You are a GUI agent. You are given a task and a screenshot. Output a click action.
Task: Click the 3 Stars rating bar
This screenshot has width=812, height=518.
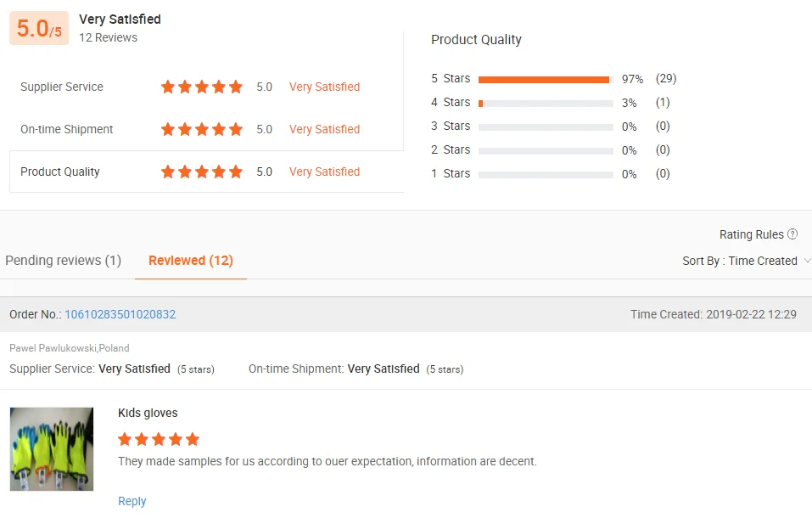tap(545, 127)
